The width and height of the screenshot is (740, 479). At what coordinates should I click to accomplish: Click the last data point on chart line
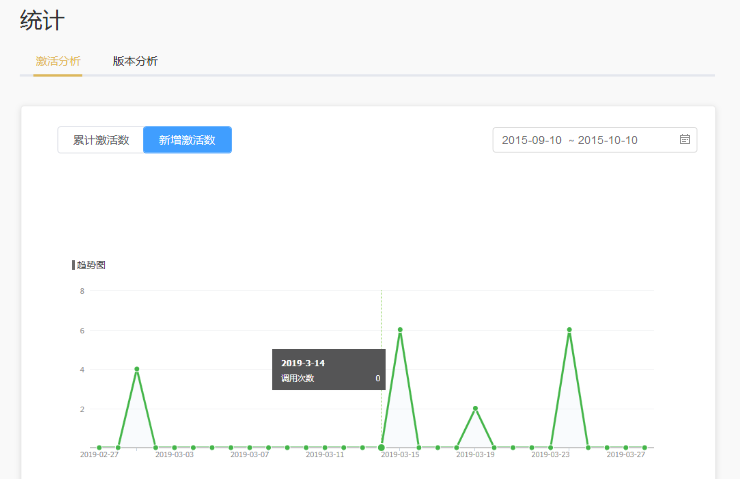(x=645, y=447)
